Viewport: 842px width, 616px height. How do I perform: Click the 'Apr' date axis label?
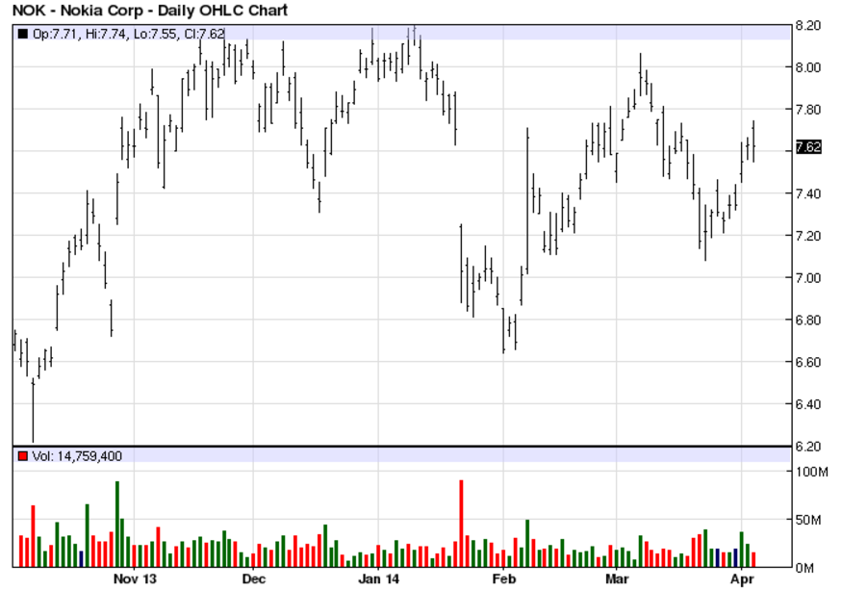(x=742, y=578)
